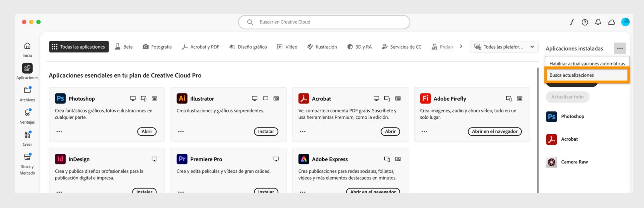This screenshot has height=208, width=644.
Task: Click the vertical scrollbar of apps list
Action: tap(538, 130)
